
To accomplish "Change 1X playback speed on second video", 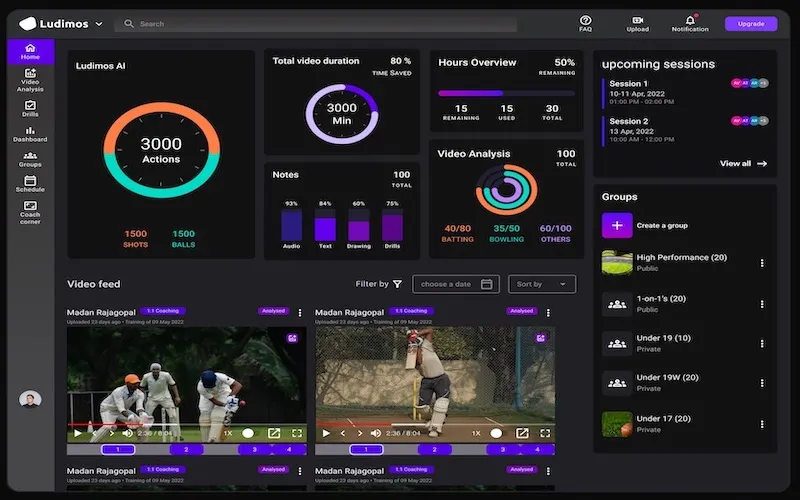I will pyautogui.click(x=476, y=433).
